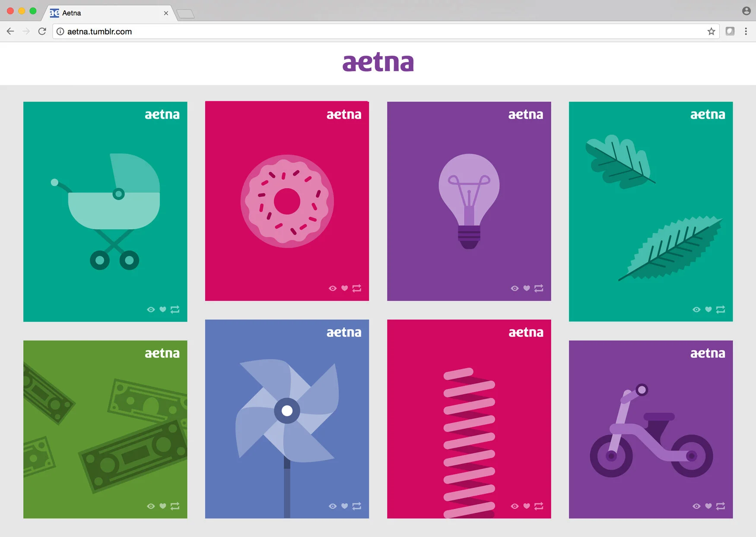Select the Aetna browser tab
The height and width of the screenshot is (537, 756).
[x=109, y=13]
